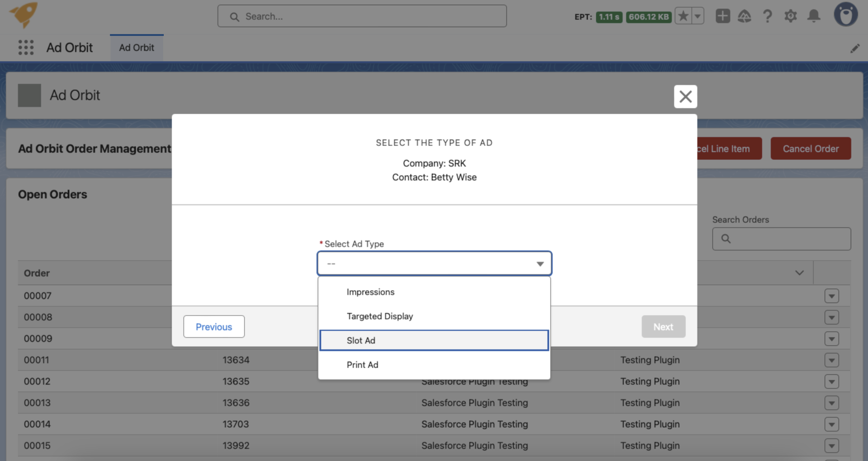Click Salesforce Plugin Testing in row 00013
The image size is (868, 461).
pyautogui.click(x=475, y=403)
